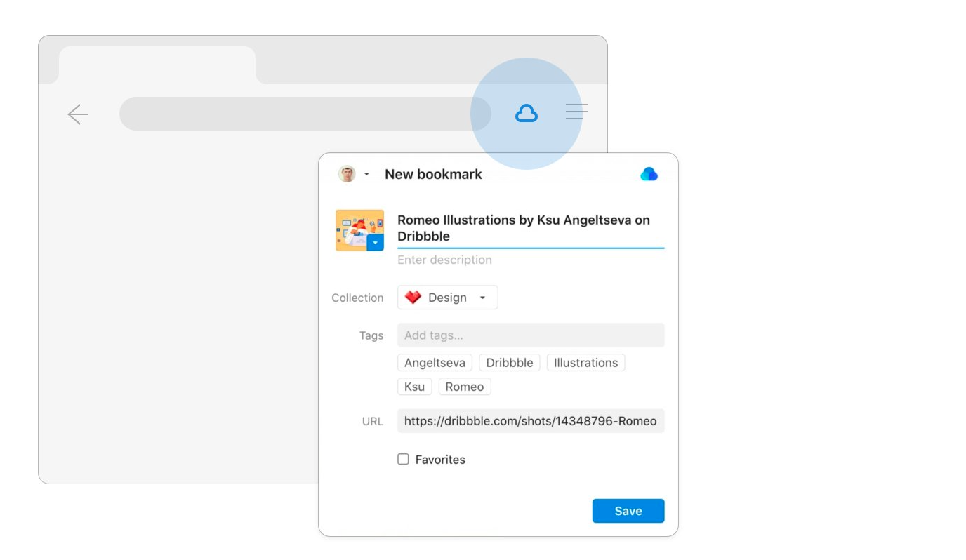Image resolution: width=966 pixels, height=560 pixels.
Task: Open the Design collection dropdown
Action: 448,298
